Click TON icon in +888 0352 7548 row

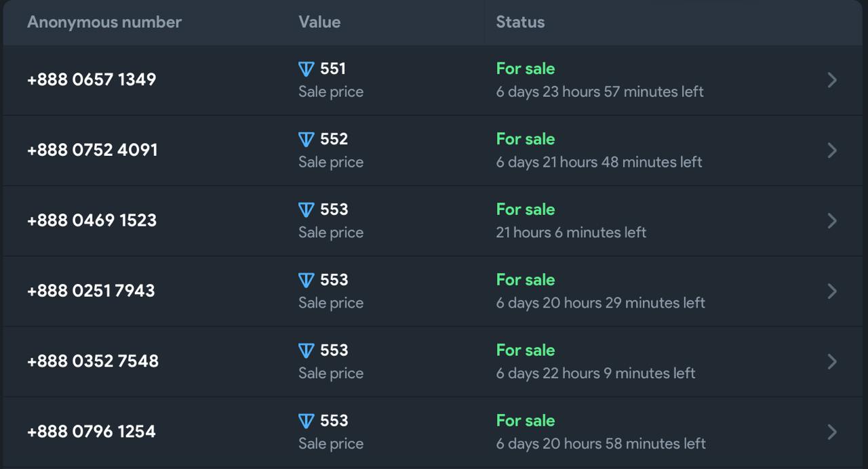coord(307,351)
